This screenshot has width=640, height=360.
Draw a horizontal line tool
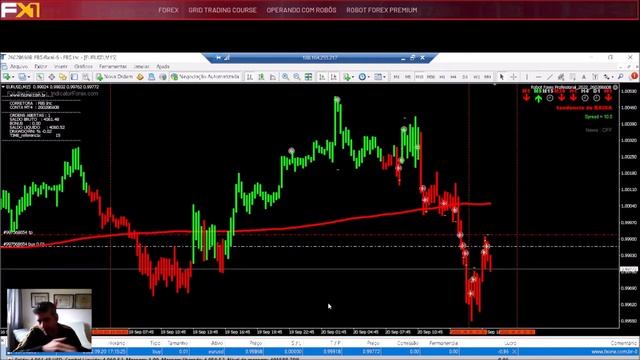tap(538, 77)
